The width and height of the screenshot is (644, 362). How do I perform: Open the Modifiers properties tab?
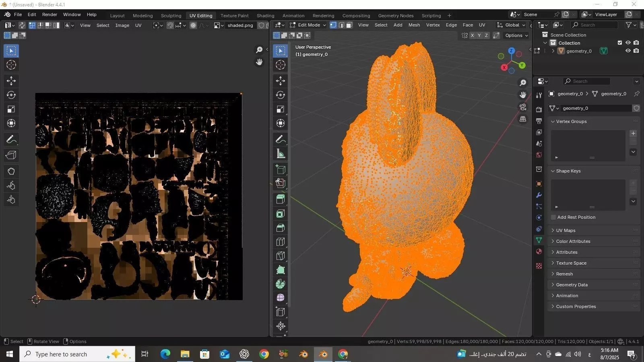coord(539,195)
